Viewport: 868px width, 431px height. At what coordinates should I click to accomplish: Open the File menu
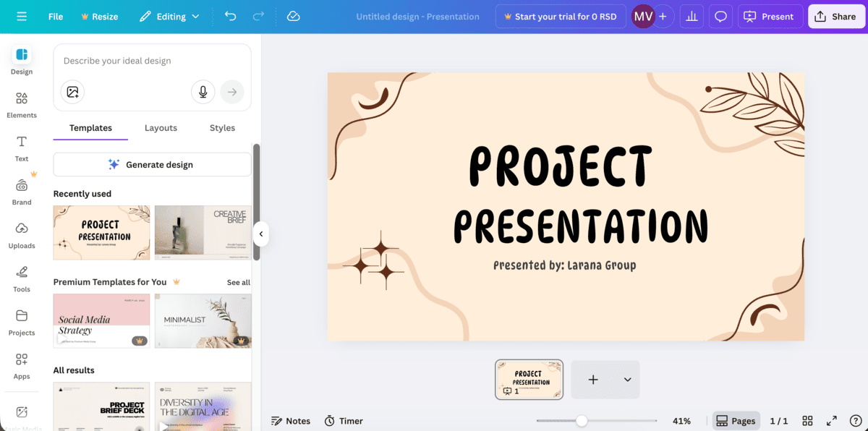click(55, 15)
